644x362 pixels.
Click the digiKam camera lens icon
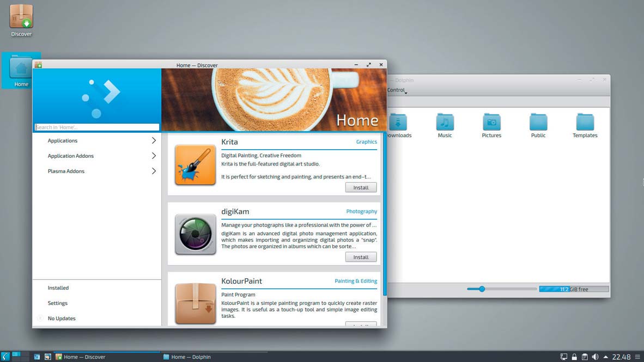195,235
